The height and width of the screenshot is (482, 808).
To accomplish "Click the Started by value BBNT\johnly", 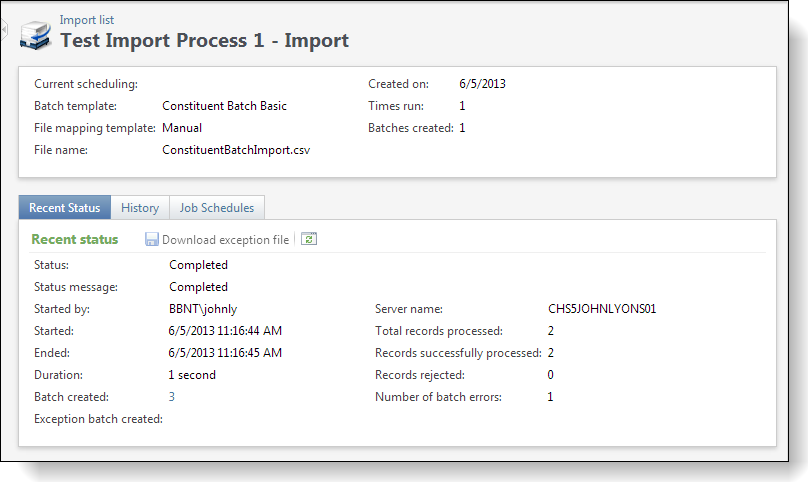I will point(203,309).
